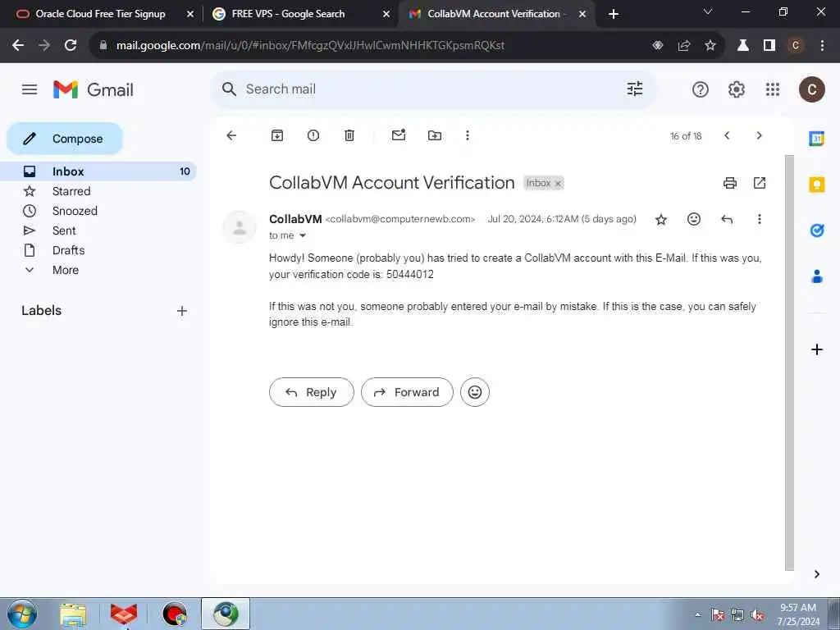This screenshot has width=840, height=630.
Task: Open the Move to folder icon
Action: (435, 135)
